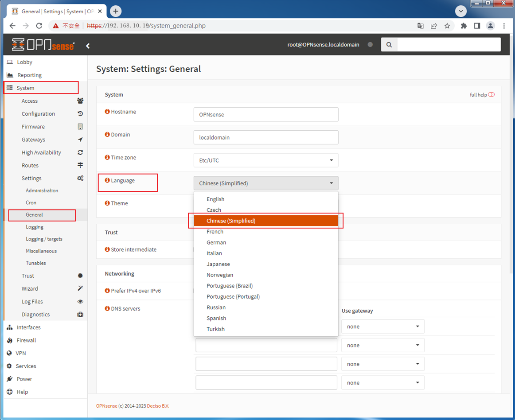The image size is (515, 420).
Task: Click into the Hostname input field
Action: 266,114
